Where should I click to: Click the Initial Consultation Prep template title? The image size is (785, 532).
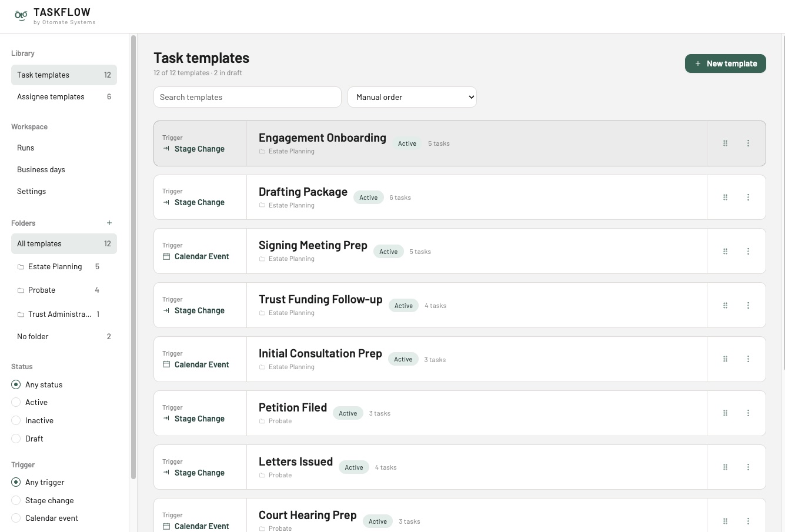pos(320,353)
